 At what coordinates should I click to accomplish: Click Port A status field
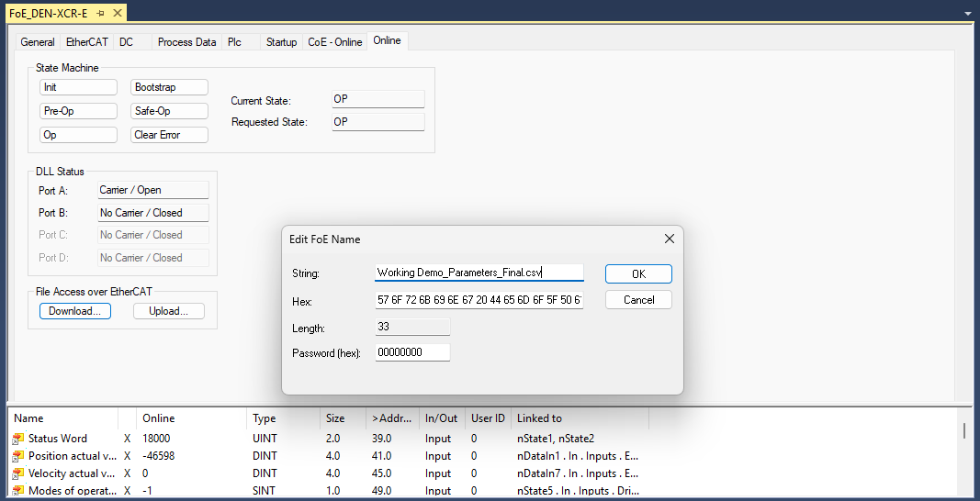point(153,190)
